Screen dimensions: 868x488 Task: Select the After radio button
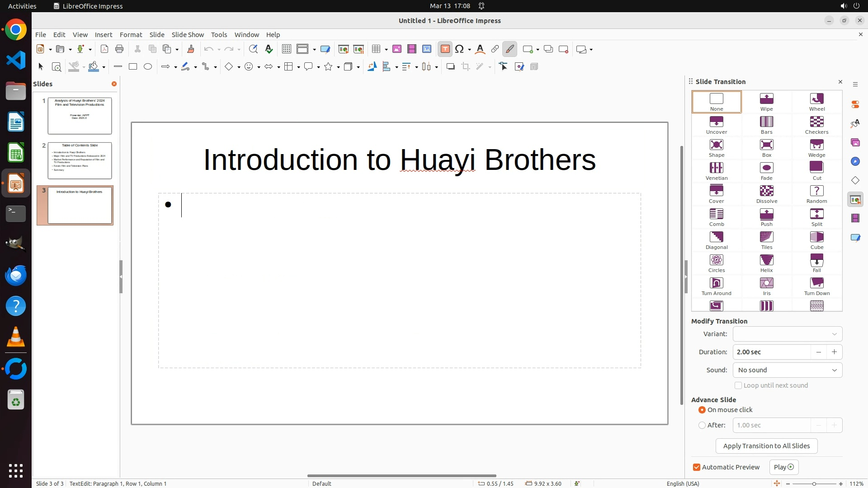coord(702,425)
